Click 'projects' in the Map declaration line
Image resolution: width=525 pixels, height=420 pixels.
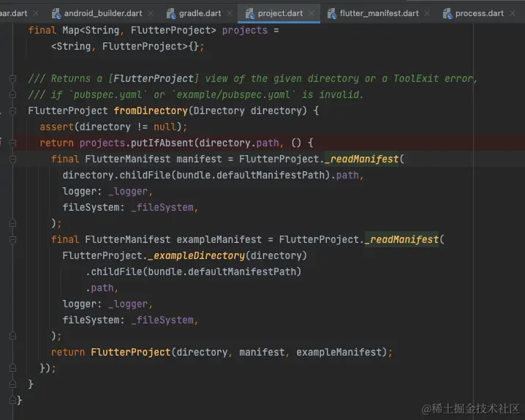coord(245,31)
